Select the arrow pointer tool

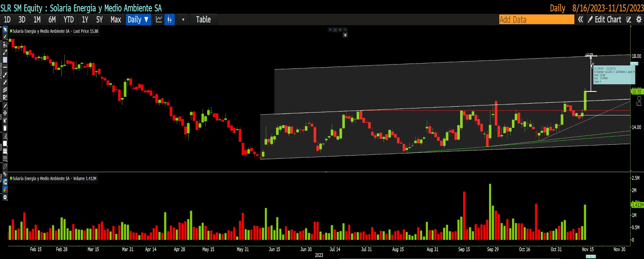(x=5, y=30)
